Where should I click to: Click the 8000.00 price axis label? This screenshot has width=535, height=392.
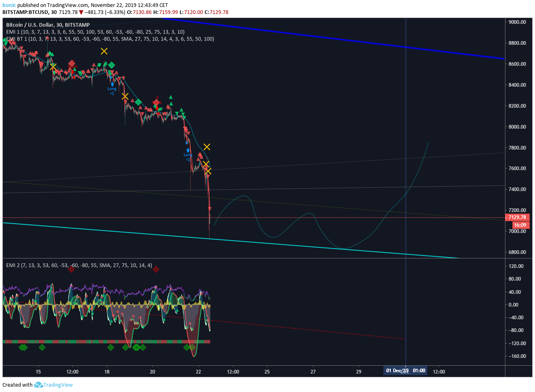coord(517,127)
